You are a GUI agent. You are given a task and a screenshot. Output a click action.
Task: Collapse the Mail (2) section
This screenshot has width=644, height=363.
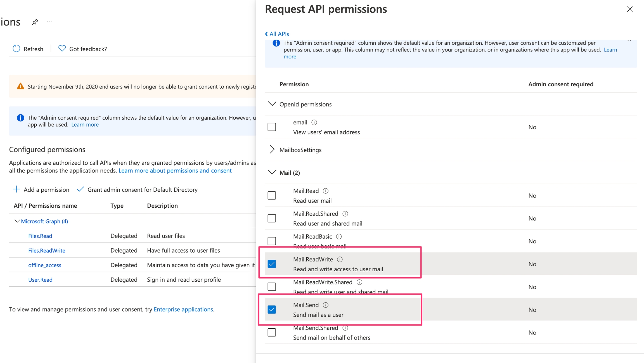272,172
